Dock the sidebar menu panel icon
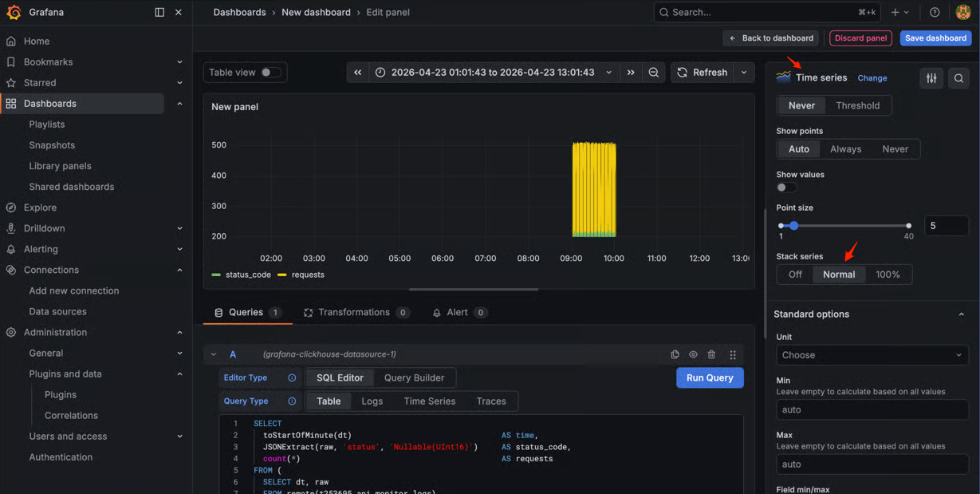Viewport: 980px width, 494px height. click(x=159, y=12)
